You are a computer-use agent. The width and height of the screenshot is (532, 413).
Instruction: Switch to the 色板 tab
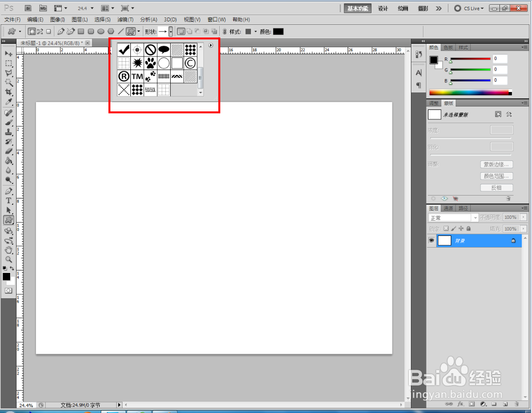pyautogui.click(x=448, y=48)
